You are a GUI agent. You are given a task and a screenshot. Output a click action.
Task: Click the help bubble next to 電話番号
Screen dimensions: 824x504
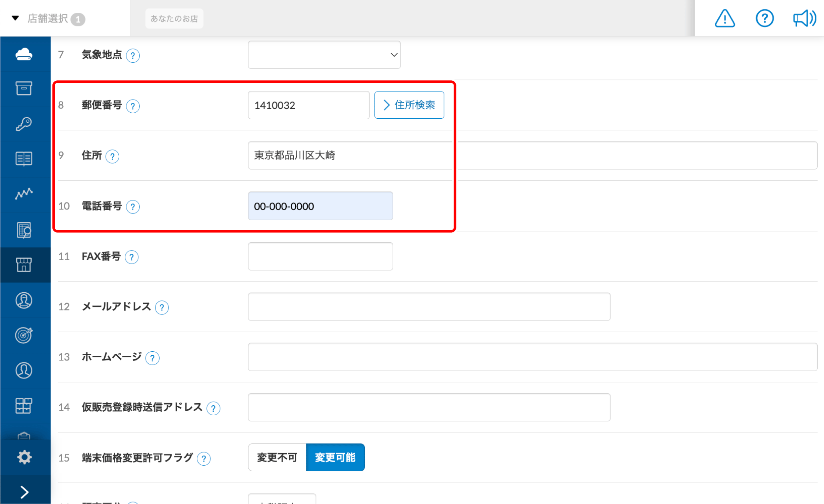133,207
